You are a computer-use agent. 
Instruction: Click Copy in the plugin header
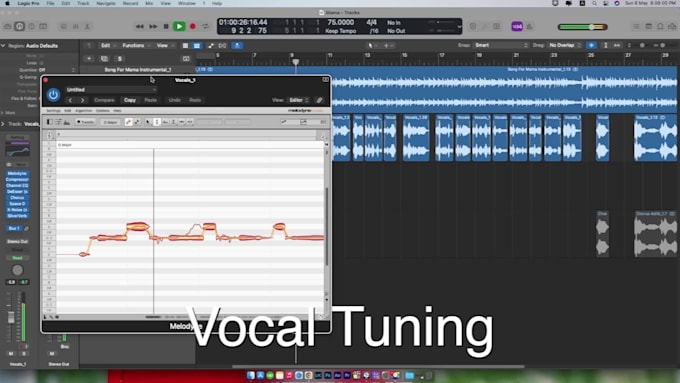pos(130,100)
